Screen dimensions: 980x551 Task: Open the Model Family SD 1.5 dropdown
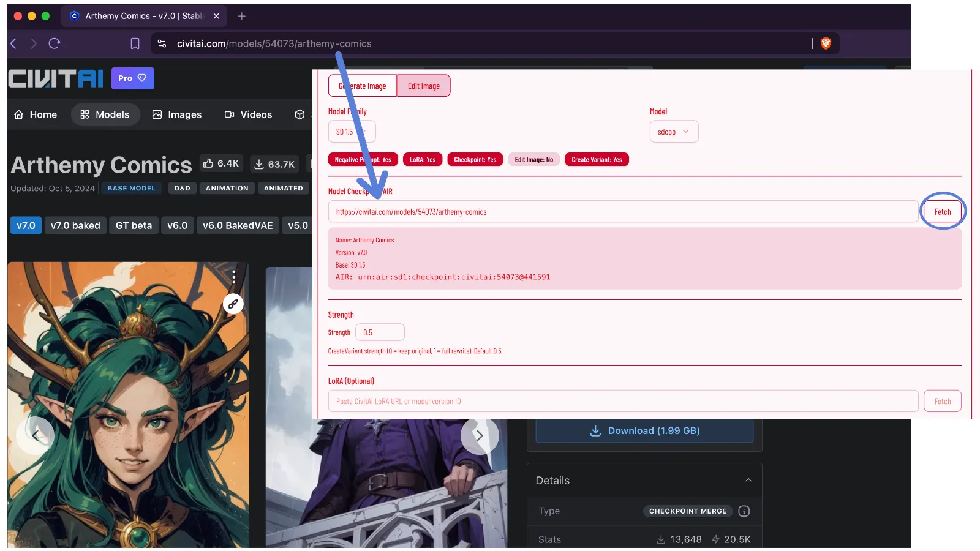[x=352, y=132]
